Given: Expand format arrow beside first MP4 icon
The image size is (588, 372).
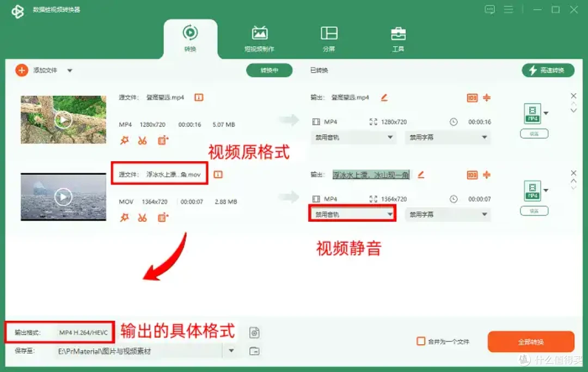Looking at the screenshot, I should [546, 113].
